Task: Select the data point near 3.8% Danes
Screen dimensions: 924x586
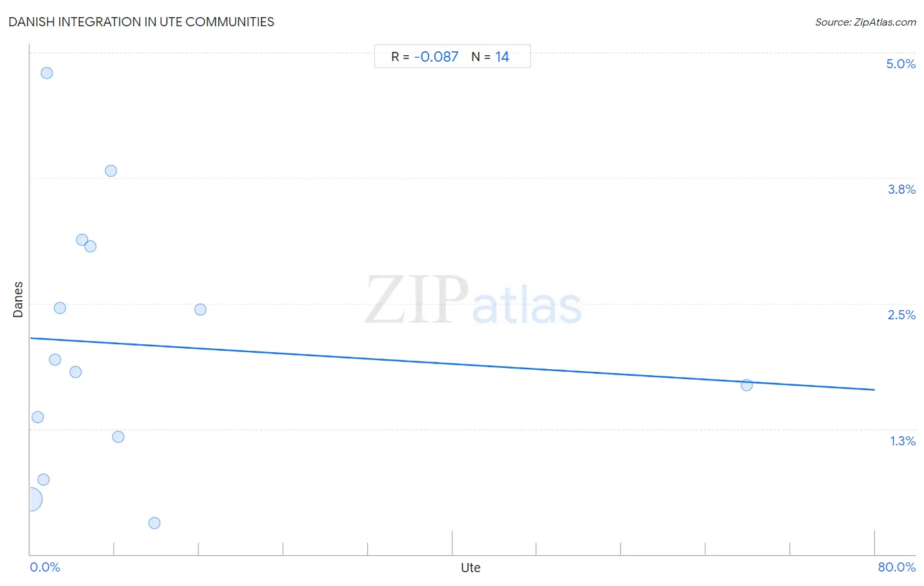Action: click(x=111, y=171)
